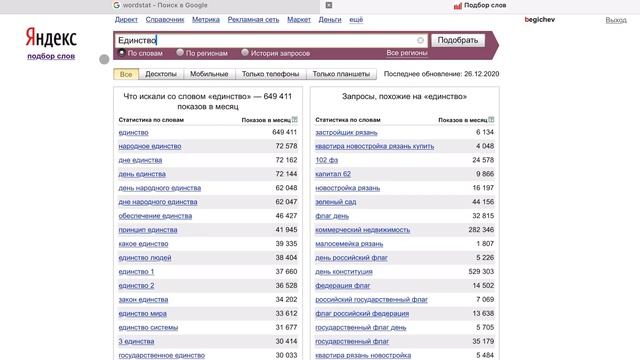The image size is (640, 360).
Task: Click the 649 411 count in единство row
Action: 284,132
